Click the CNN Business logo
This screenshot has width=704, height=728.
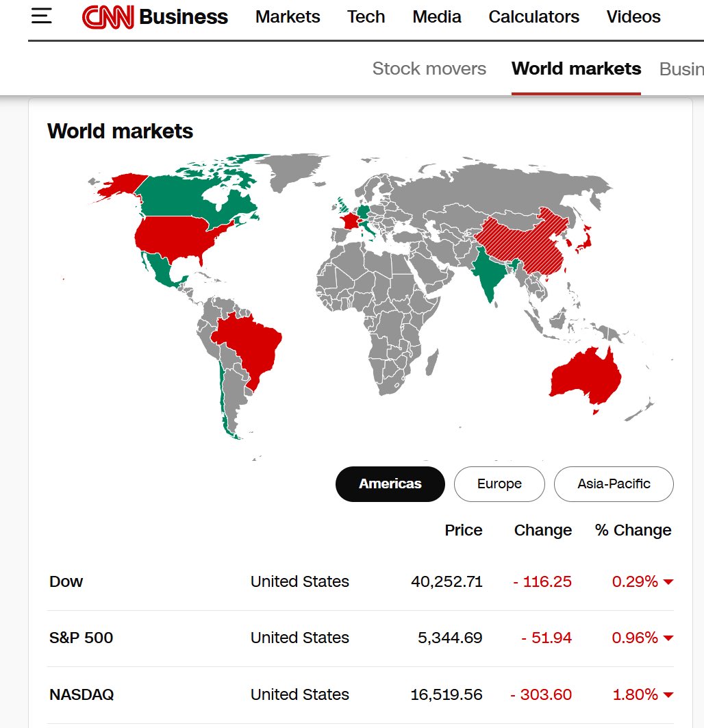click(155, 16)
